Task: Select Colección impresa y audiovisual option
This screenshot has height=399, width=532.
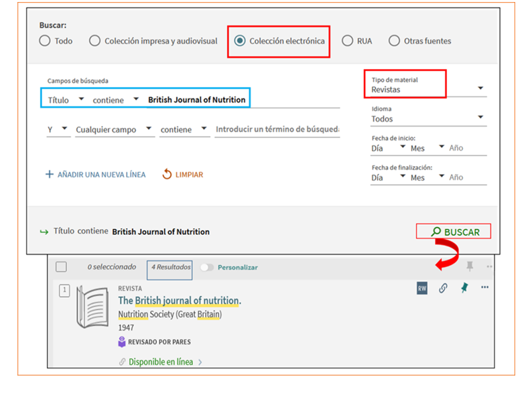Action: 95,41
